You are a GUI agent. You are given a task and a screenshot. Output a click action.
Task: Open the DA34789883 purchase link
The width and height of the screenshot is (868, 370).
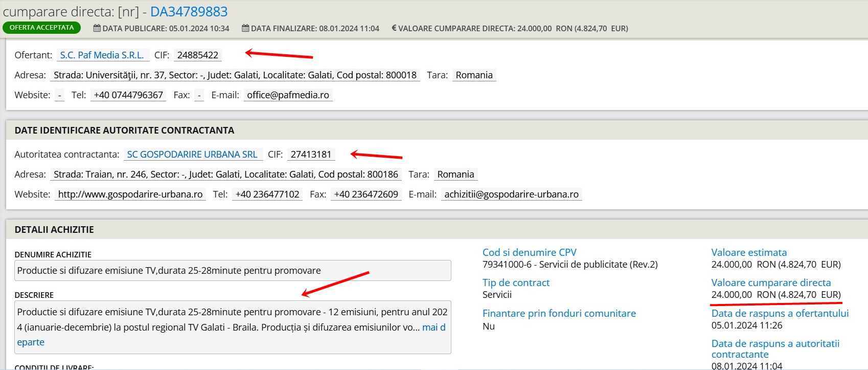pos(189,12)
